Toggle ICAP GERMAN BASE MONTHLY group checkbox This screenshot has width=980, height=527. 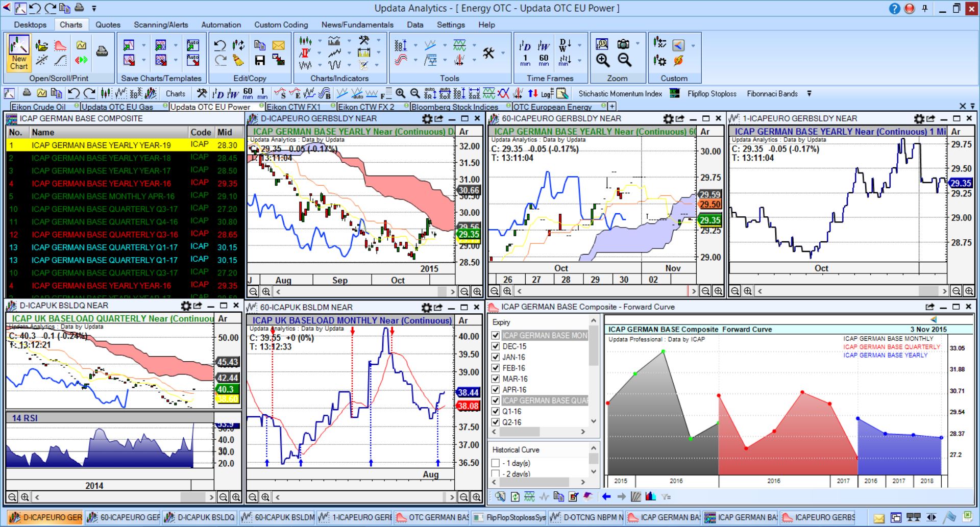point(495,335)
